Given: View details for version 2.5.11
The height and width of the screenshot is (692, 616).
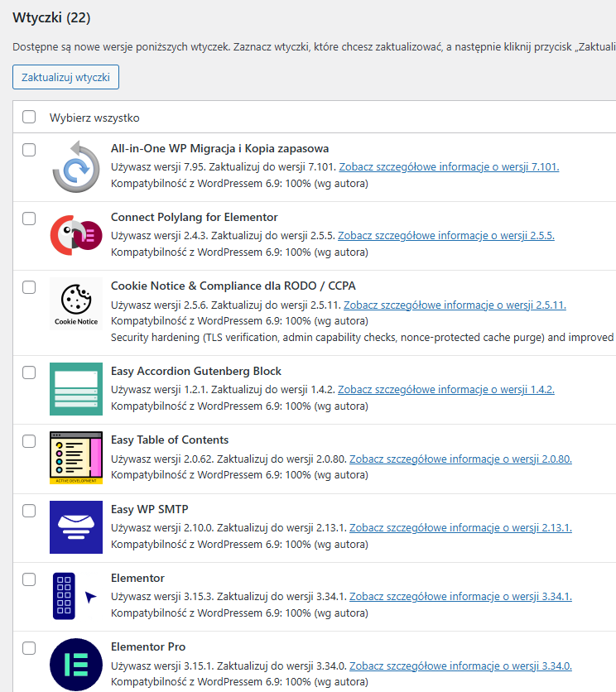Looking at the screenshot, I should pos(455,305).
